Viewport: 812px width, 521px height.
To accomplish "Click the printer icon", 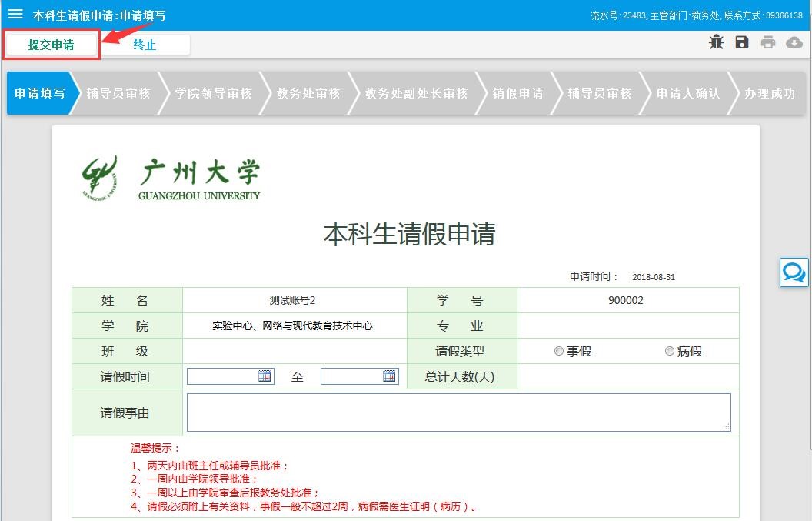I will [x=768, y=43].
